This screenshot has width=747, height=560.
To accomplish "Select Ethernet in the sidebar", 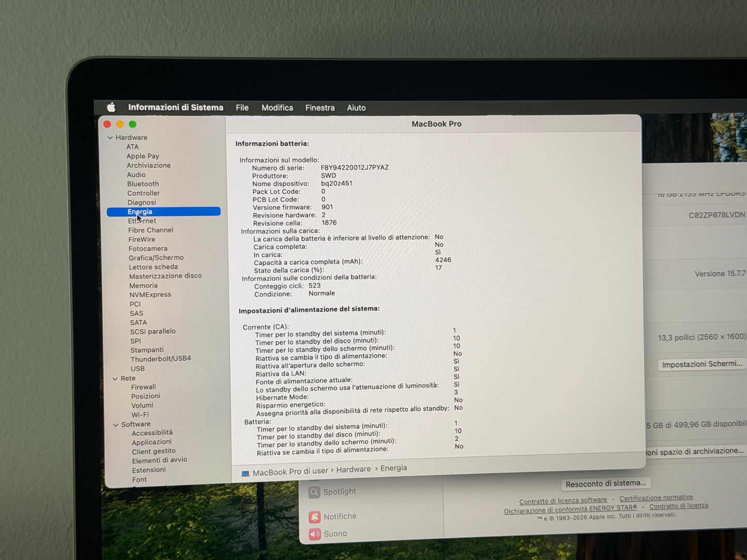I will tap(142, 221).
